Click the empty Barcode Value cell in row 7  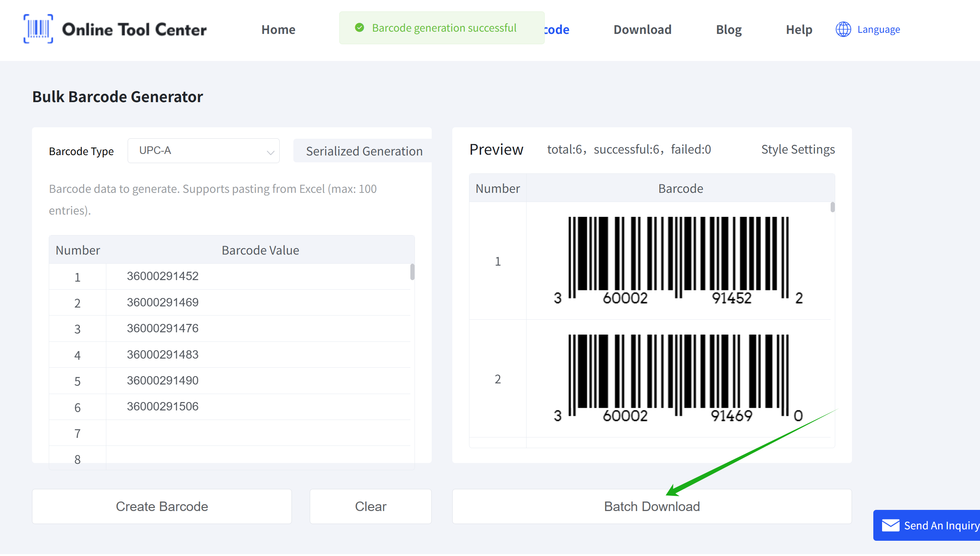coord(259,433)
